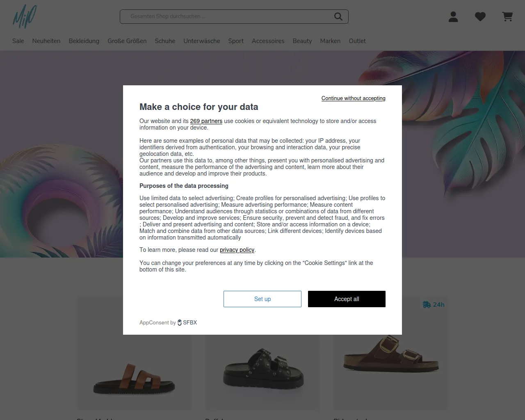
Task: Open the Sale menu item
Action: coord(18,41)
